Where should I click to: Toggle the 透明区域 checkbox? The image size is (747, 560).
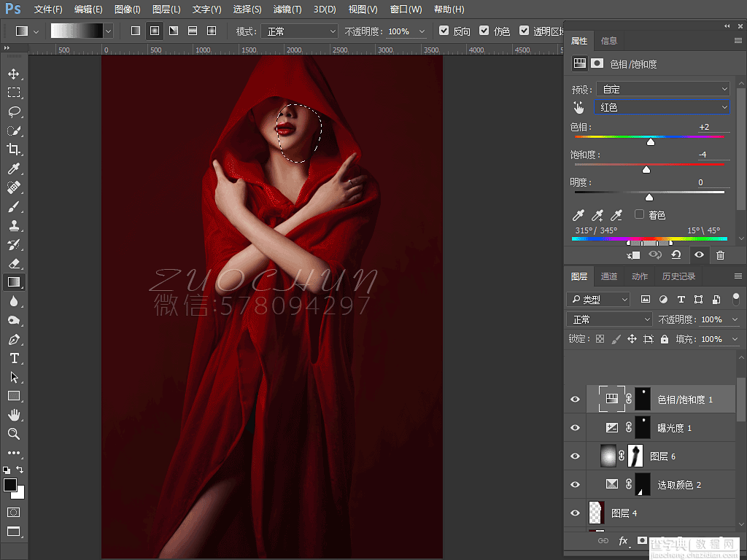(524, 31)
